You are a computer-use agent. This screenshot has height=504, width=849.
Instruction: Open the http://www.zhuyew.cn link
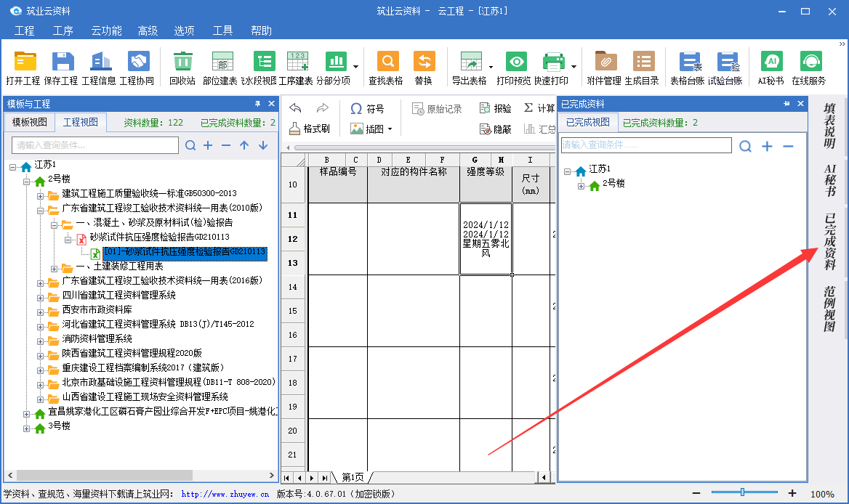(225, 494)
